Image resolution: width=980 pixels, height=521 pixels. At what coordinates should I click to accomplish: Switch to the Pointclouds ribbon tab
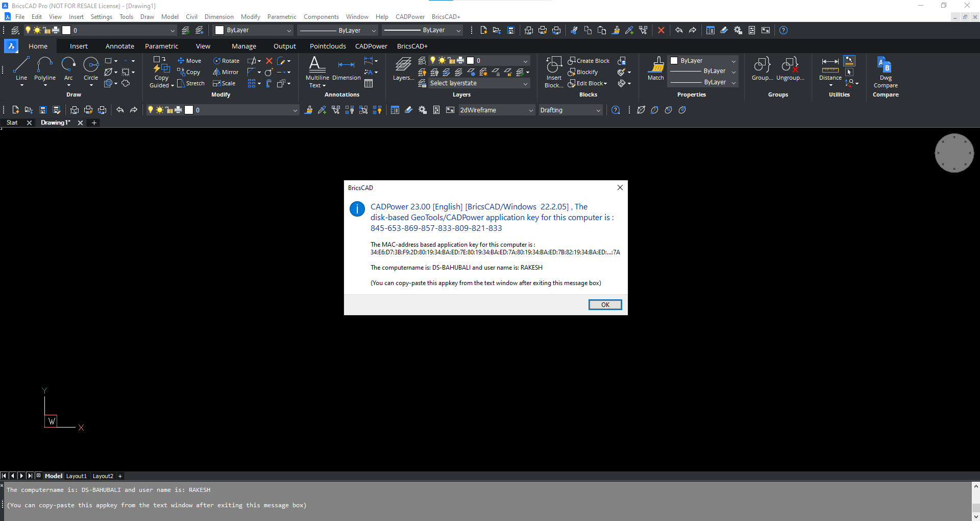[328, 46]
